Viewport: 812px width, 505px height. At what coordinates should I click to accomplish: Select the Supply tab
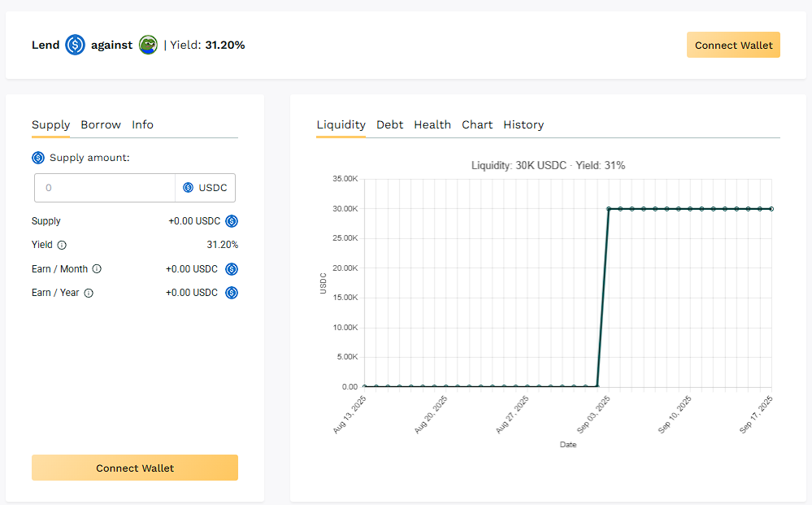[50, 125]
